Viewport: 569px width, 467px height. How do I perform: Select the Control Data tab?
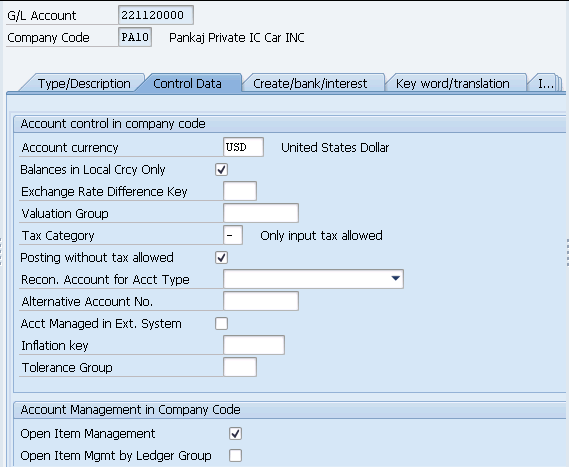pyautogui.click(x=187, y=83)
